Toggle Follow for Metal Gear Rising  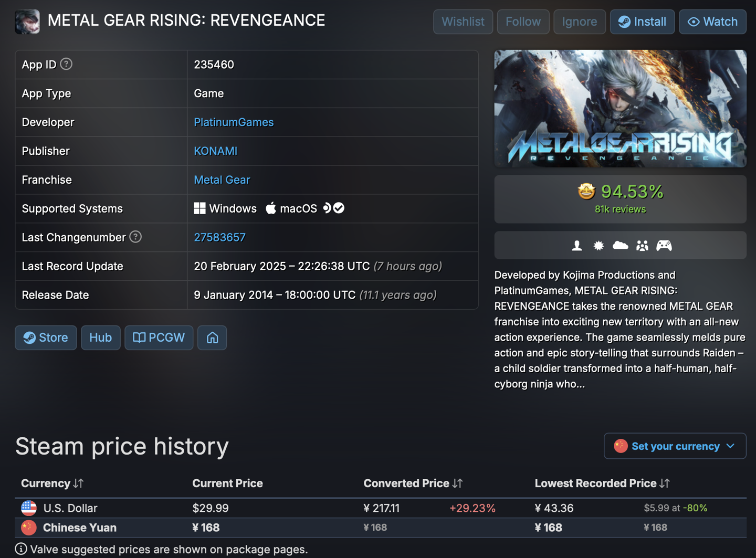point(523,22)
